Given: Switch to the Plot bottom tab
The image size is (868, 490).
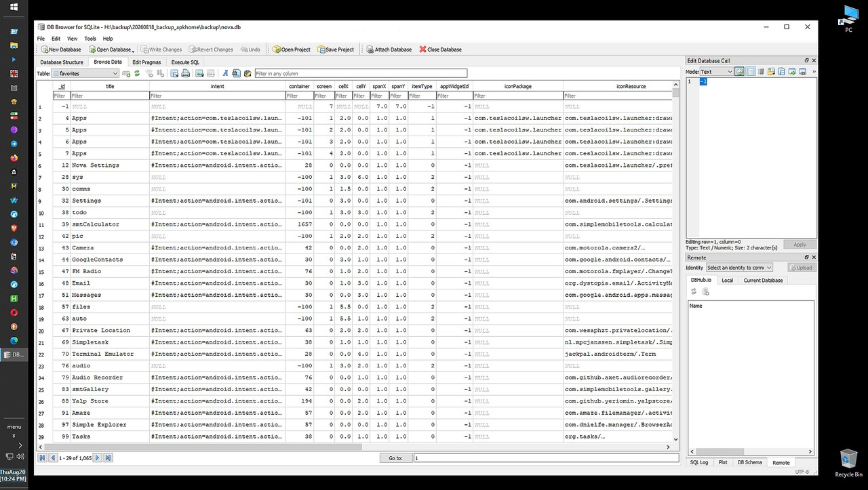Looking at the screenshot, I should coord(723,462).
